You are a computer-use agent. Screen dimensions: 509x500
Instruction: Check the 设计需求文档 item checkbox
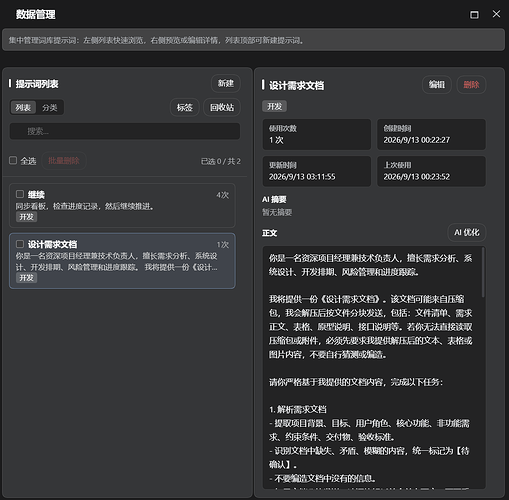point(20,244)
